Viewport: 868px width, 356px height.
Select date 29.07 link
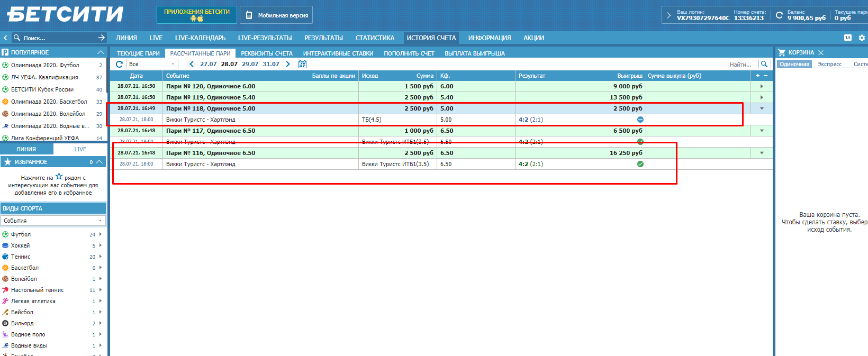click(x=250, y=64)
